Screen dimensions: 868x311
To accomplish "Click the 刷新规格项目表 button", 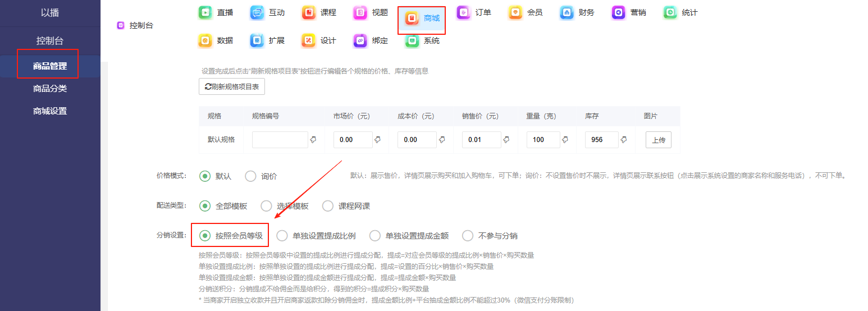I will click(232, 86).
